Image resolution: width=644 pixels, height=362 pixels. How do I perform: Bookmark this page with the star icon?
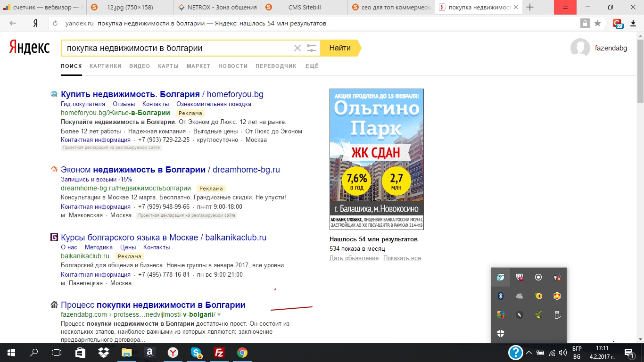597,23
